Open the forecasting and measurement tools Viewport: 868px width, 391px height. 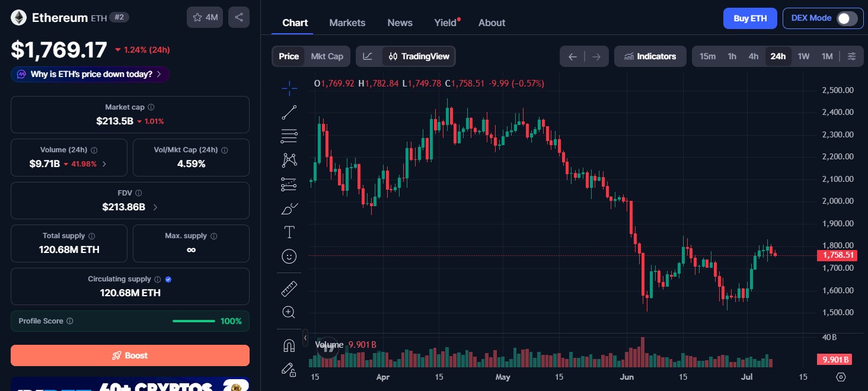point(289,184)
